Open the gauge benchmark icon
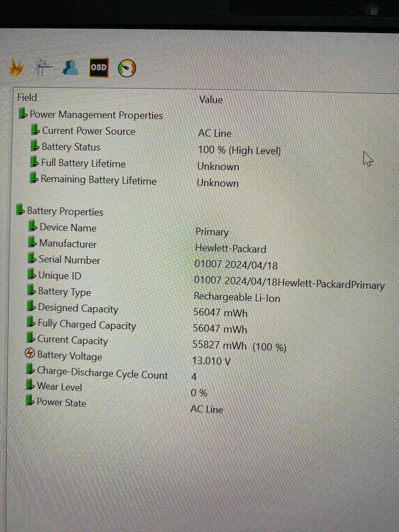The height and width of the screenshot is (532, 399). point(127,68)
